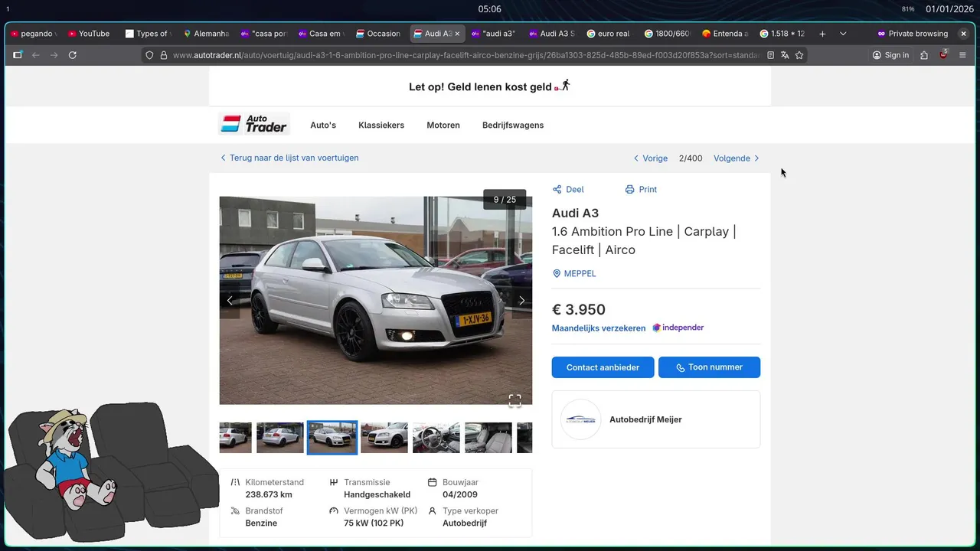Viewport: 980px width, 551px height.
Task: Expand the list all tabs chevron
Action: tap(843, 34)
